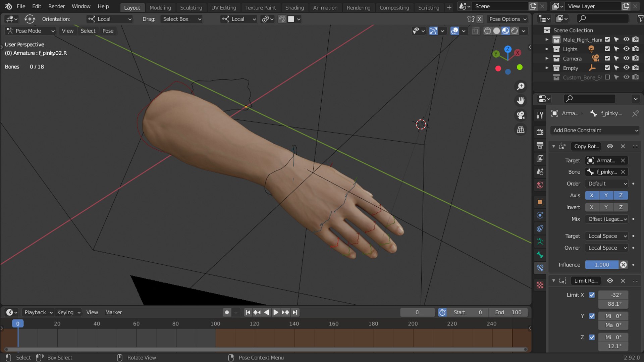Viewport: 644px width, 362px height.
Task: Open Pose Mode selector dropdown
Action: point(30,31)
